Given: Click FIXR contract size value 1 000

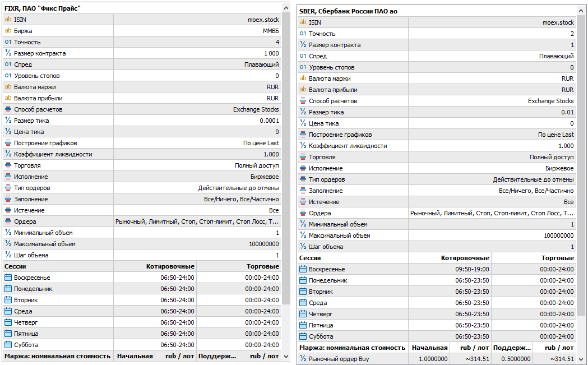Looking at the screenshot, I should point(271,53).
